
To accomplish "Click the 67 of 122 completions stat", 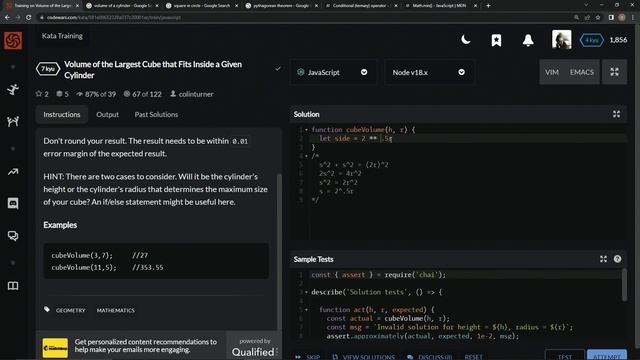I will (x=142, y=94).
